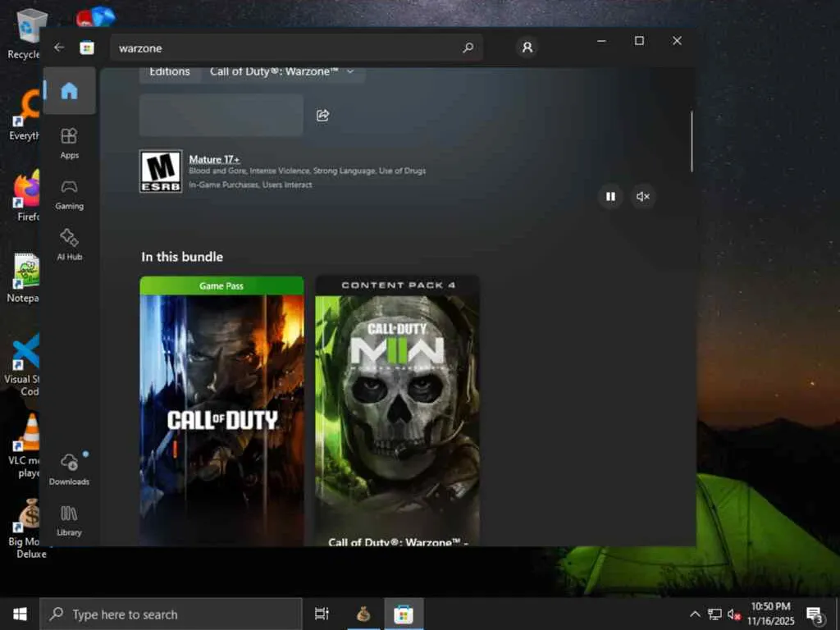The height and width of the screenshot is (630, 840).
Task: Open the network tray icon
Action: click(x=714, y=614)
